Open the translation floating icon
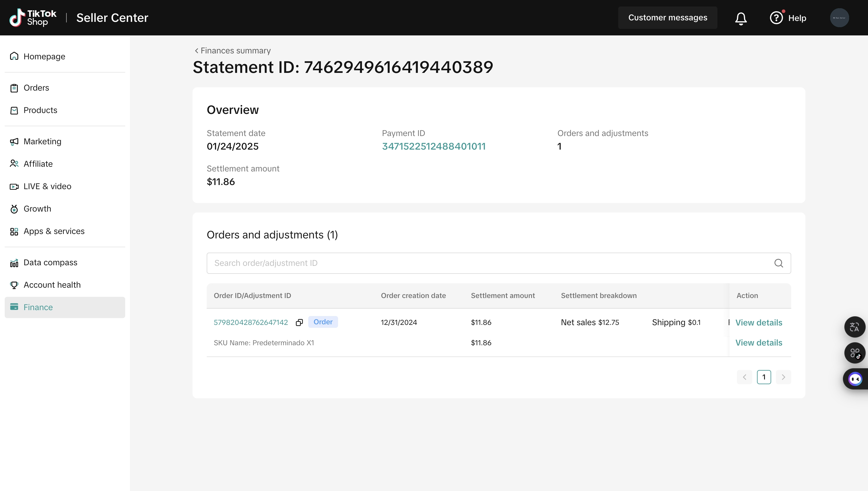 (854, 327)
